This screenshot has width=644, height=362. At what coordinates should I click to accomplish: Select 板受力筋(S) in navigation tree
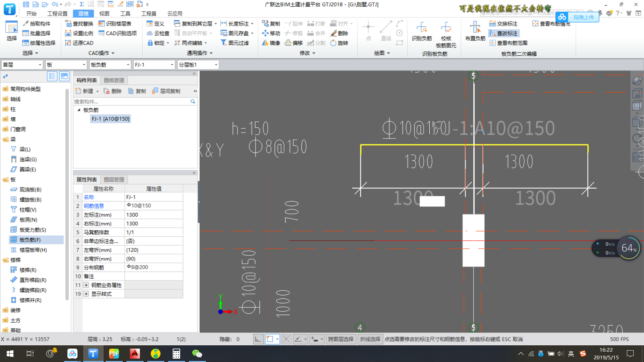click(33, 230)
